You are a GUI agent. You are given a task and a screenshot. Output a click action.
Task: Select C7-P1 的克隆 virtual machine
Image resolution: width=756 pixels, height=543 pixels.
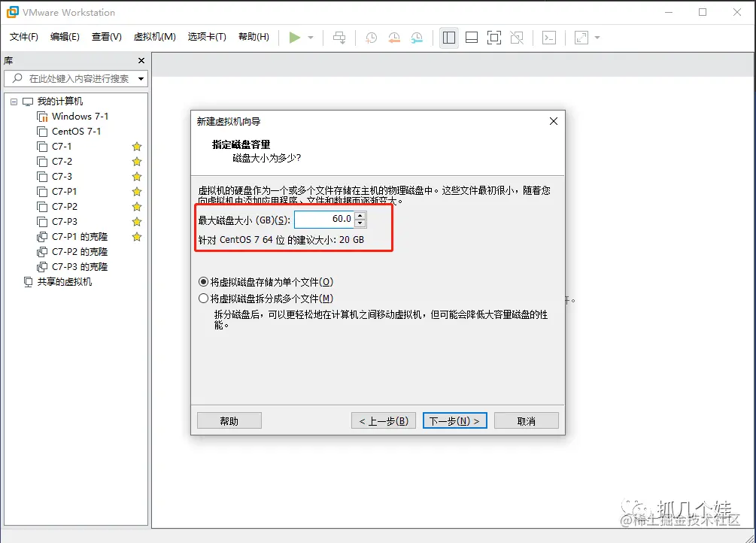point(80,236)
